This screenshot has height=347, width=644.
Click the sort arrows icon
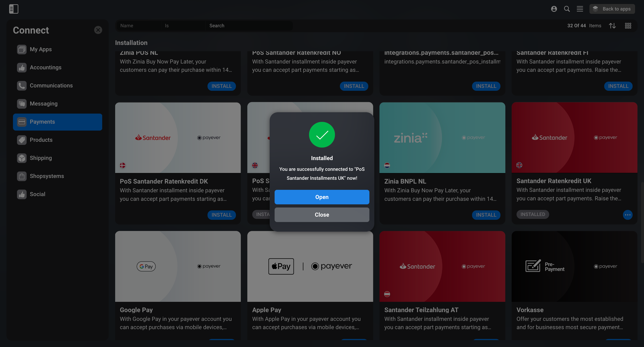click(x=612, y=26)
